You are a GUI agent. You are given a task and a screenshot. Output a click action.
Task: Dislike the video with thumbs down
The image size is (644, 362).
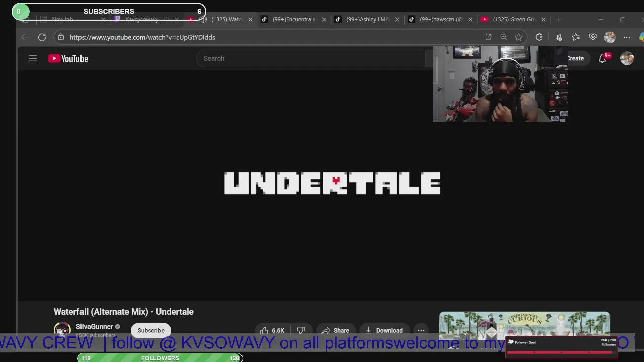pyautogui.click(x=301, y=330)
